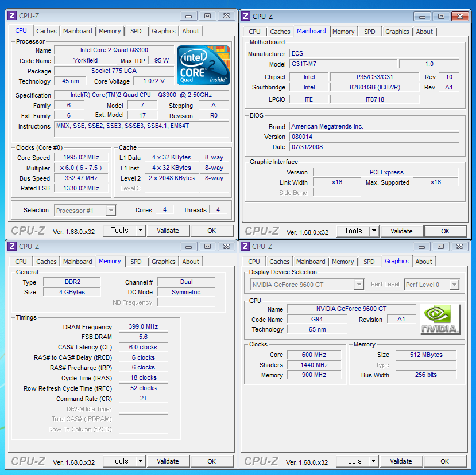Click the CPU-Z title icon in the CPU window

[x=12, y=15]
